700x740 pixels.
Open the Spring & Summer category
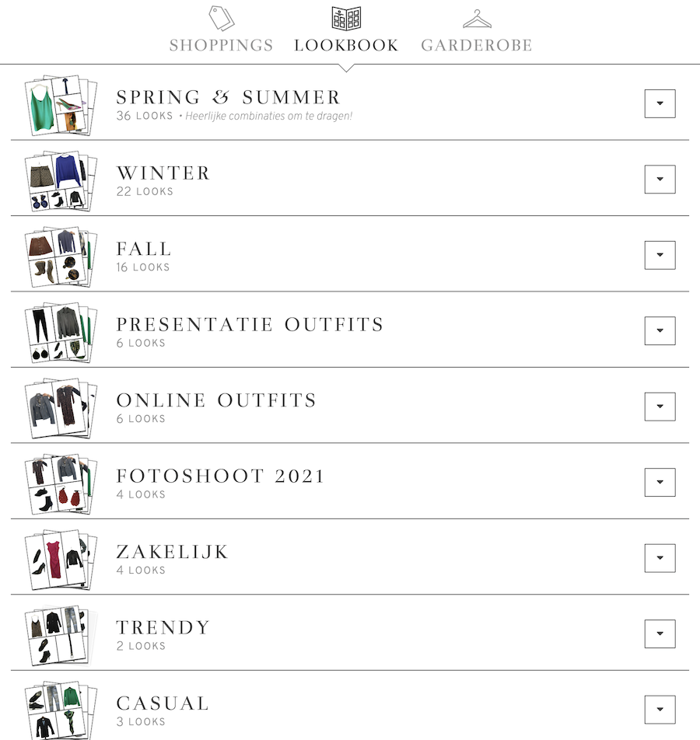228,96
